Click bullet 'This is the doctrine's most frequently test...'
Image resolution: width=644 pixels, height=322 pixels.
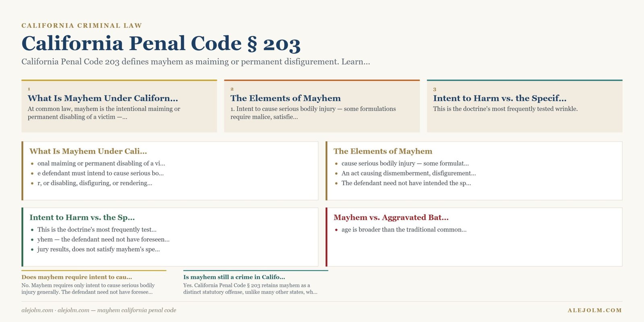click(x=97, y=229)
